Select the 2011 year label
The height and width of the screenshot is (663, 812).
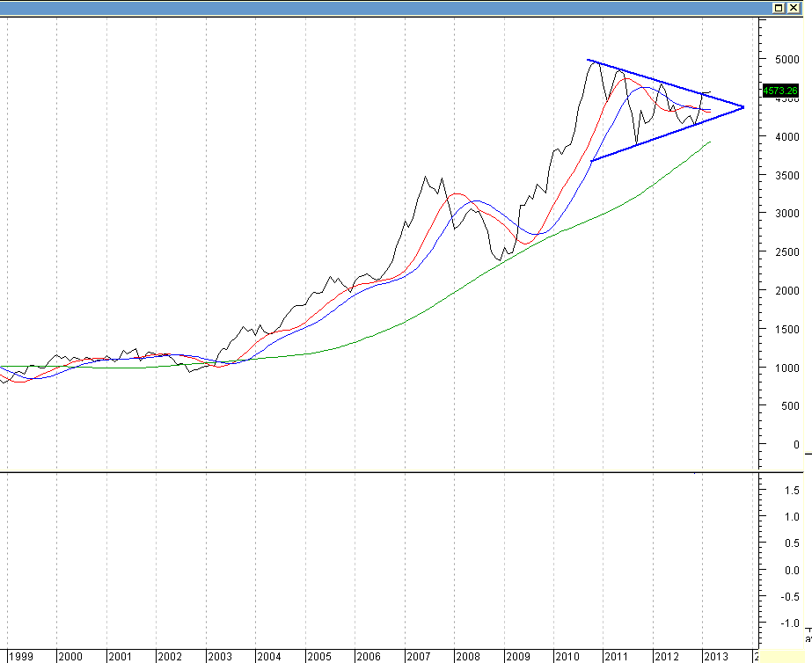pos(616,656)
